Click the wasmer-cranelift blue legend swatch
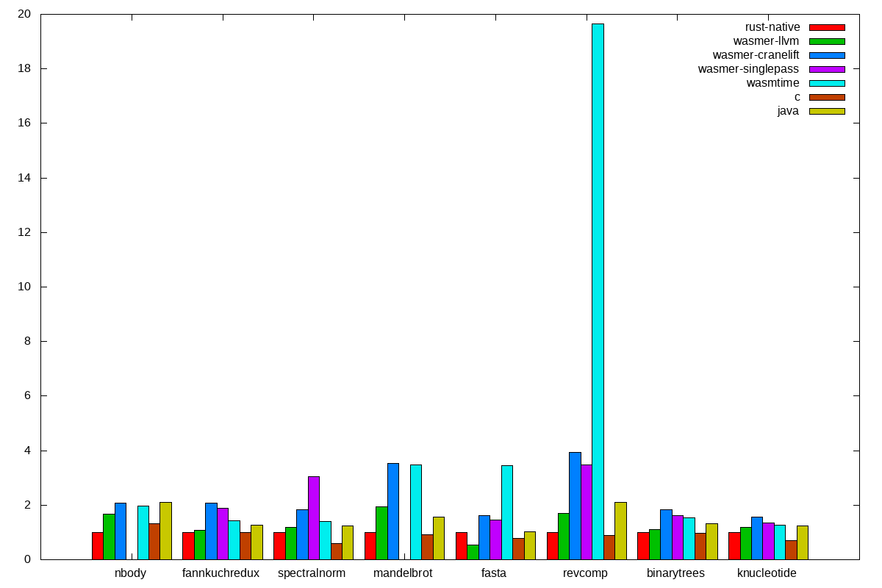The height and width of the screenshot is (588, 882). tap(827, 55)
